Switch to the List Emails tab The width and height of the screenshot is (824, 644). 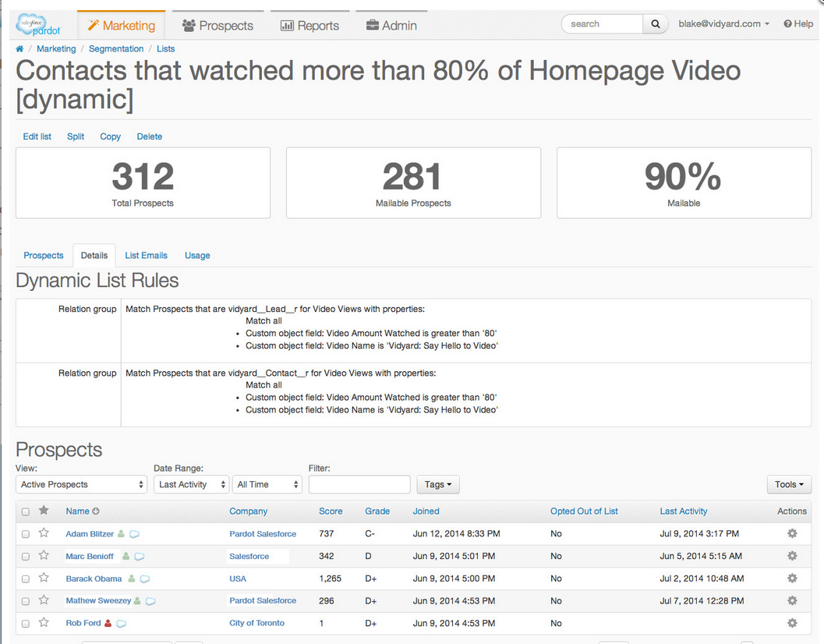click(x=146, y=256)
